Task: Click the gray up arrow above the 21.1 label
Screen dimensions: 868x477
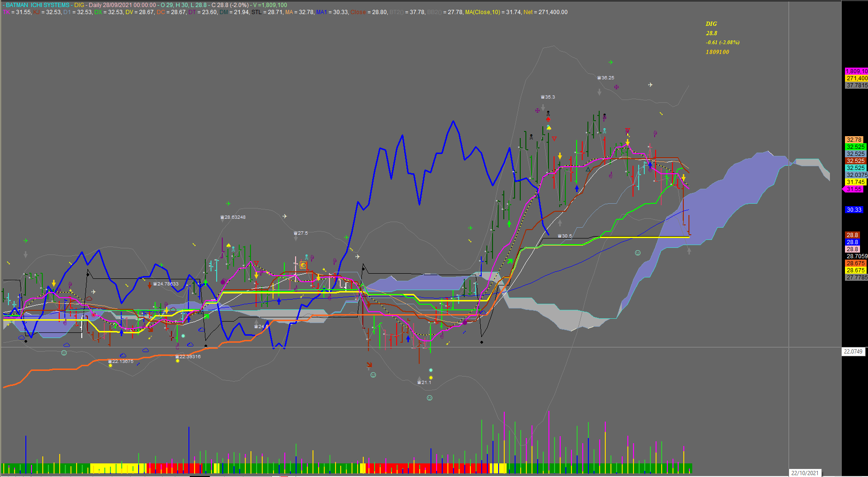Action: pos(419,378)
